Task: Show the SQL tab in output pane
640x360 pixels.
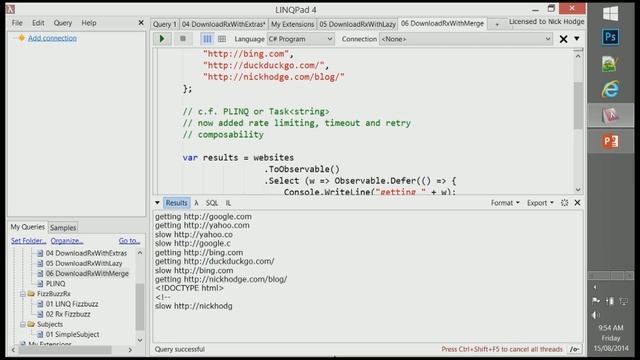Action: (212, 203)
